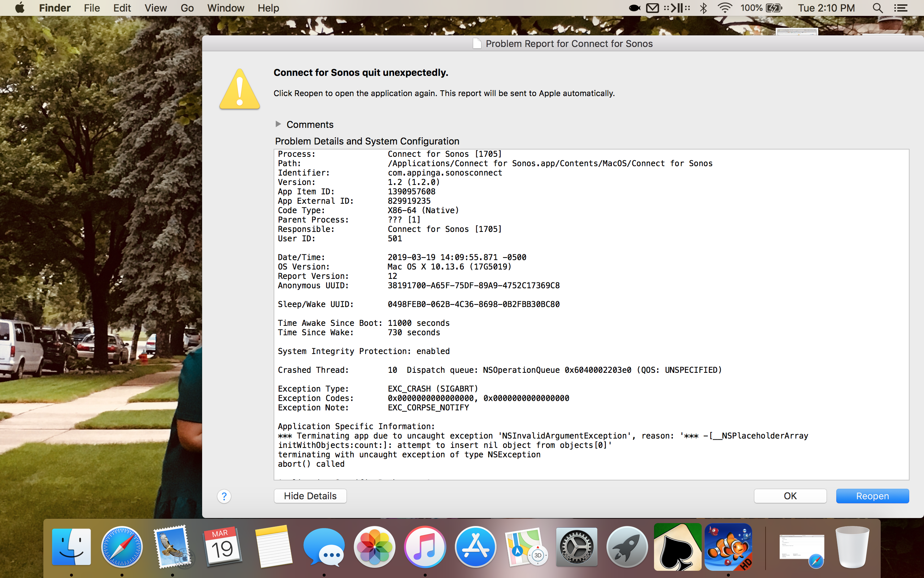Open System Preferences gear icon
Screen dimensions: 924x578
click(576, 547)
